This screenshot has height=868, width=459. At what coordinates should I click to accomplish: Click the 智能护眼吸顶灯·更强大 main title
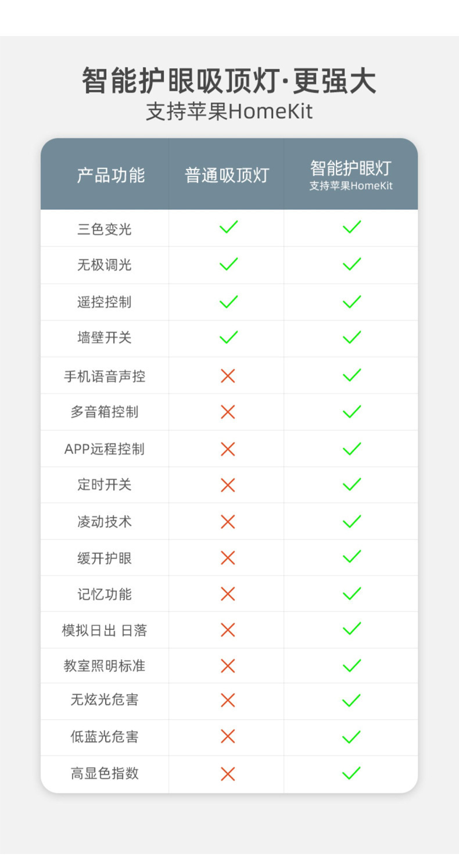click(229, 81)
